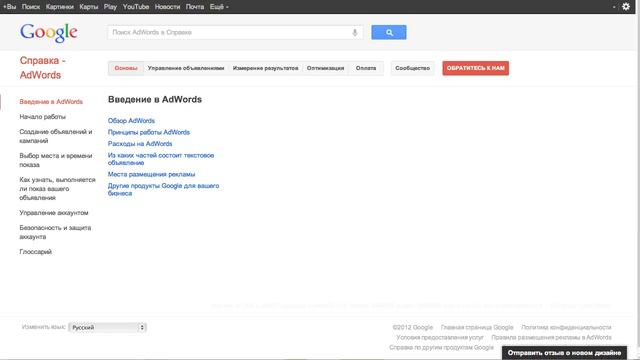Open the Обзор AdWords link
This screenshot has width=640, height=360.
(131, 121)
